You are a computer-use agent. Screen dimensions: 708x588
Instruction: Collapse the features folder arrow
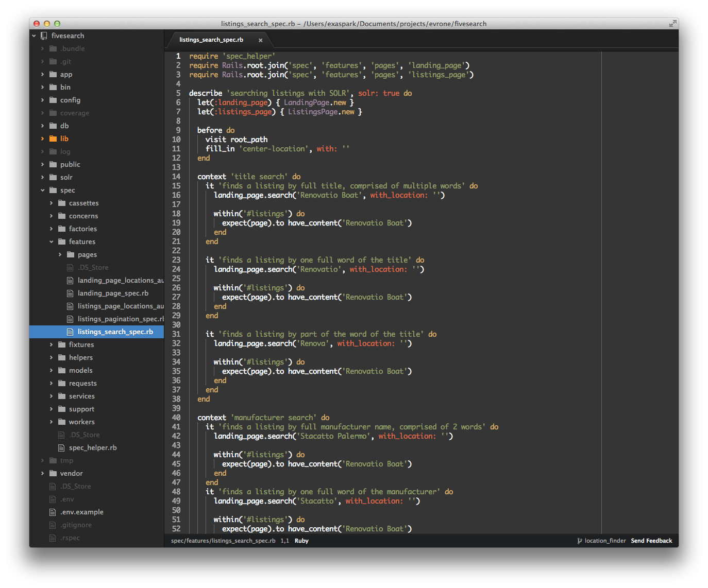coord(52,241)
